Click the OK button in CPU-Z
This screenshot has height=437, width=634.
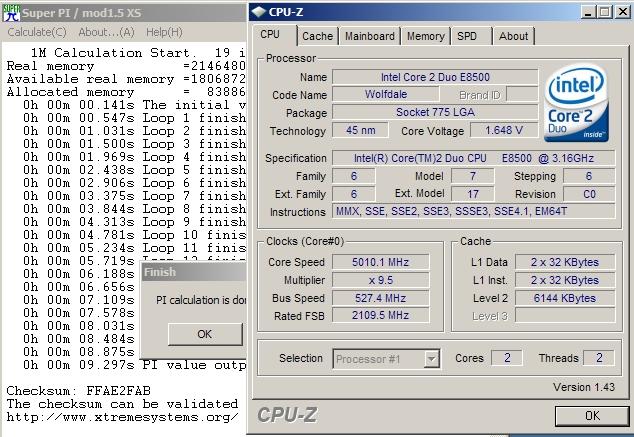592,416
